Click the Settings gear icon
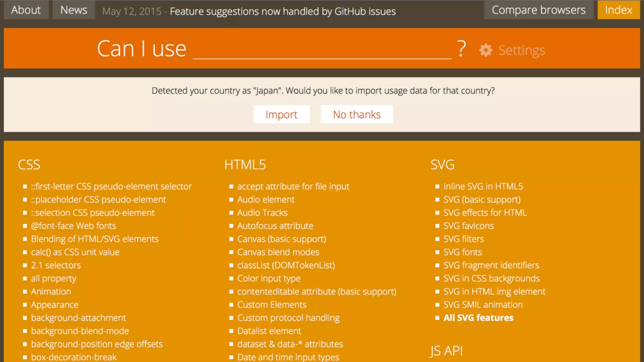This screenshot has height=362, width=644. click(x=486, y=50)
